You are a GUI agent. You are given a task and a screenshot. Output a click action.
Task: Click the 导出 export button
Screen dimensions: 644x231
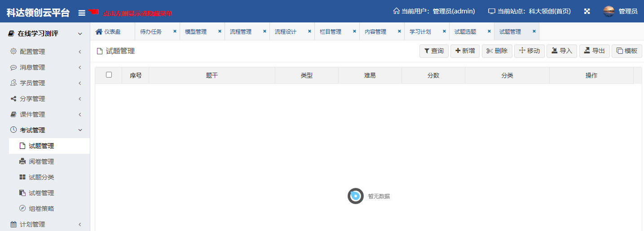[595, 51]
